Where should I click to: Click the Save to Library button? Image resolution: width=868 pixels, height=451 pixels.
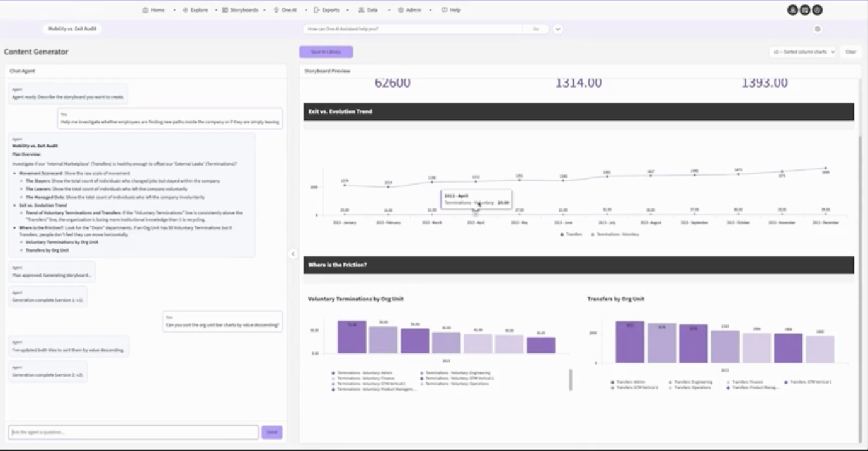coord(326,52)
